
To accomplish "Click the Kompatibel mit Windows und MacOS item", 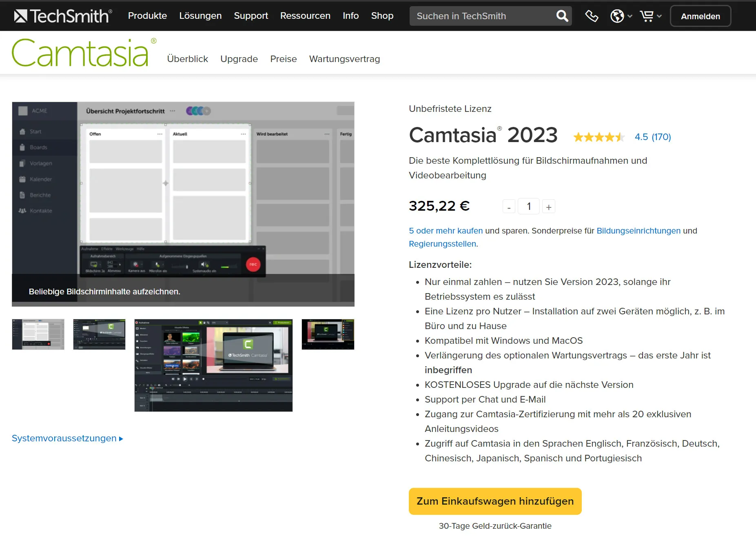I will click(503, 340).
